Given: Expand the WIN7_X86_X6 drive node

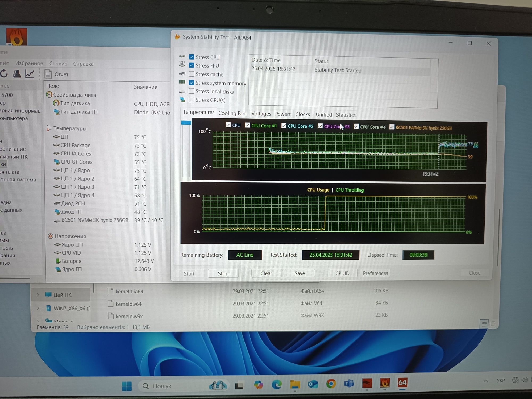Looking at the screenshot, I should point(38,308).
